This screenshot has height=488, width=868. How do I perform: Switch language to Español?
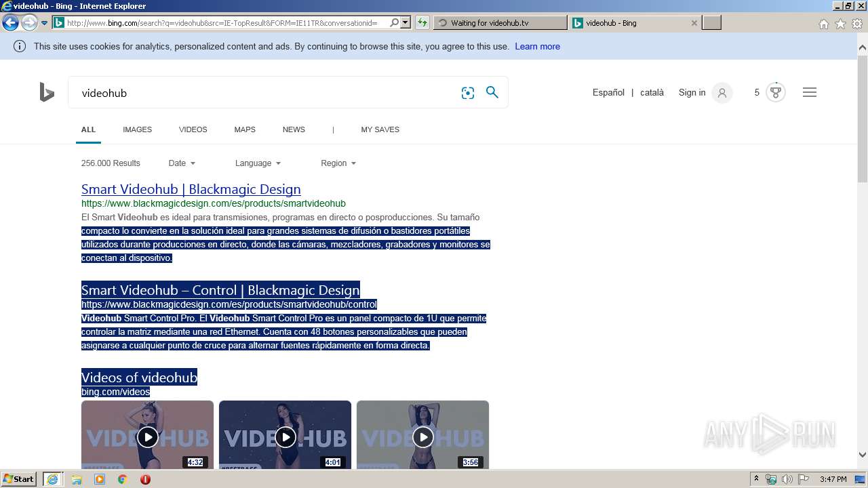[608, 93]
